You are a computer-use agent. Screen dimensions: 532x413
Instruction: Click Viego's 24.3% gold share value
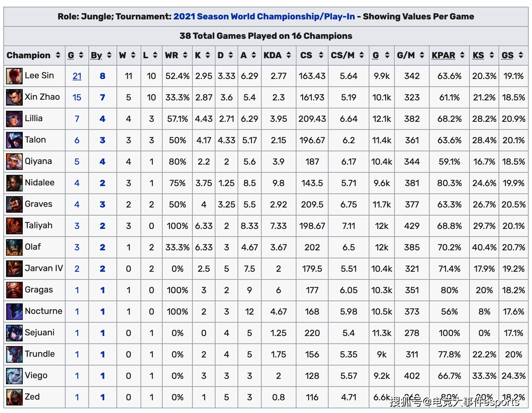tap(514, 376)
